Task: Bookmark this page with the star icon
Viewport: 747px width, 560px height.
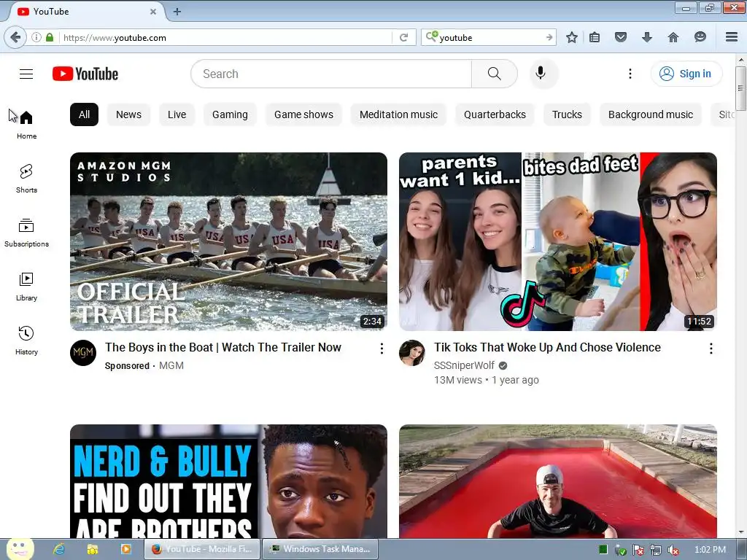Action: tap(572, 37)
